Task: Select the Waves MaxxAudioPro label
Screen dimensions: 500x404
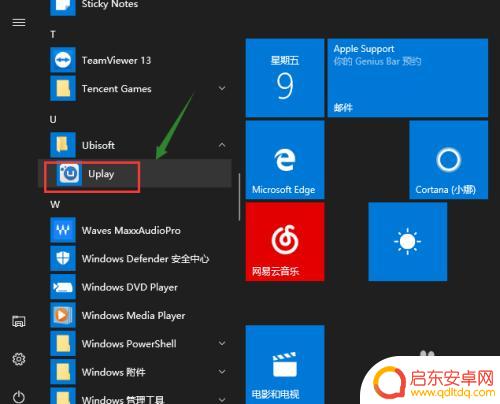Action: [131, 230]
